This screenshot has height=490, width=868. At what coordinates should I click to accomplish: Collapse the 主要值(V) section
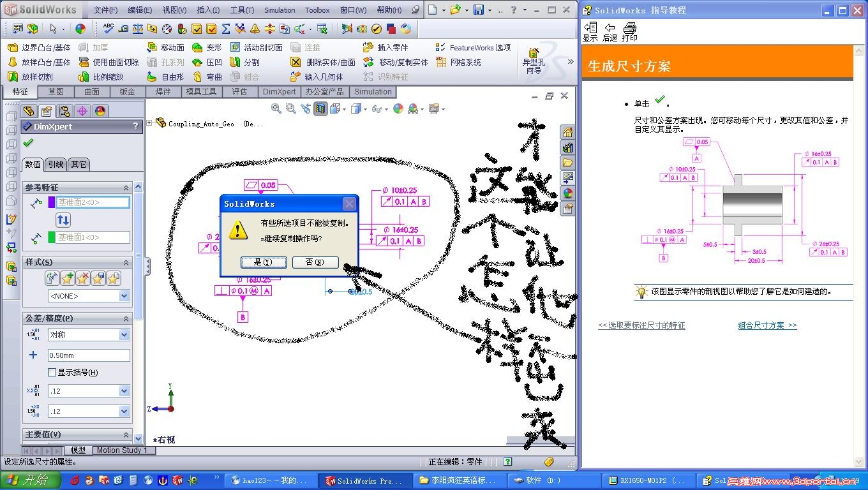pos(126,434)
